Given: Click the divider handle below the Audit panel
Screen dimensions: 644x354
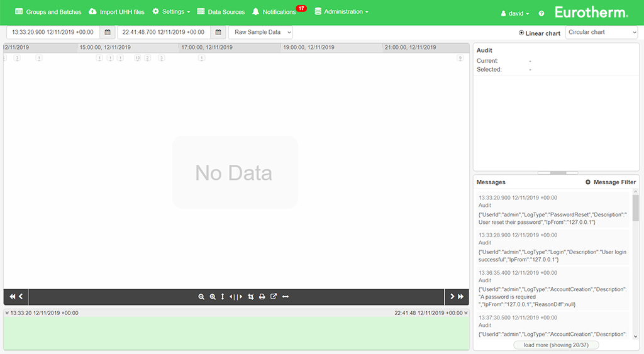Looking at the screenshot, I should (558, 173).
